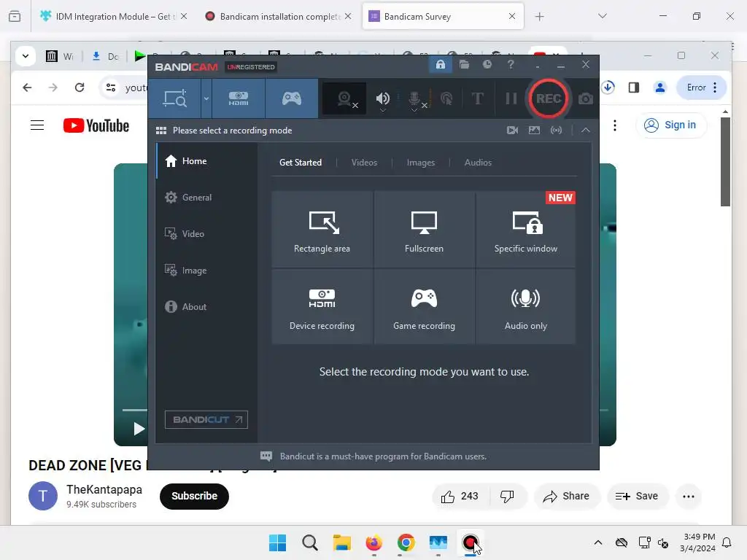The image size is (747, 560).
Task: Switch to IDM Integration Module browser tab
Action: pyautogui.click(x=114, y=16)
